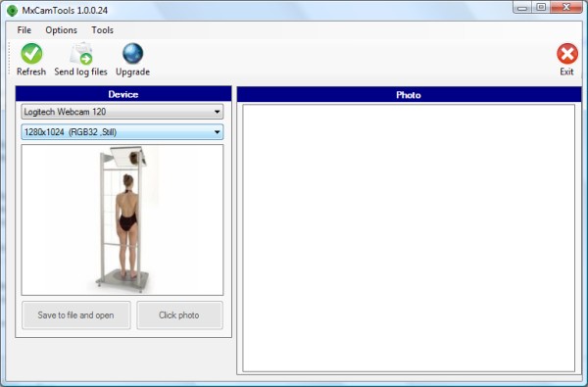The image size is (588, 387).
Task: Click the empty Photo display area
Action: click(x=409, y=238)
